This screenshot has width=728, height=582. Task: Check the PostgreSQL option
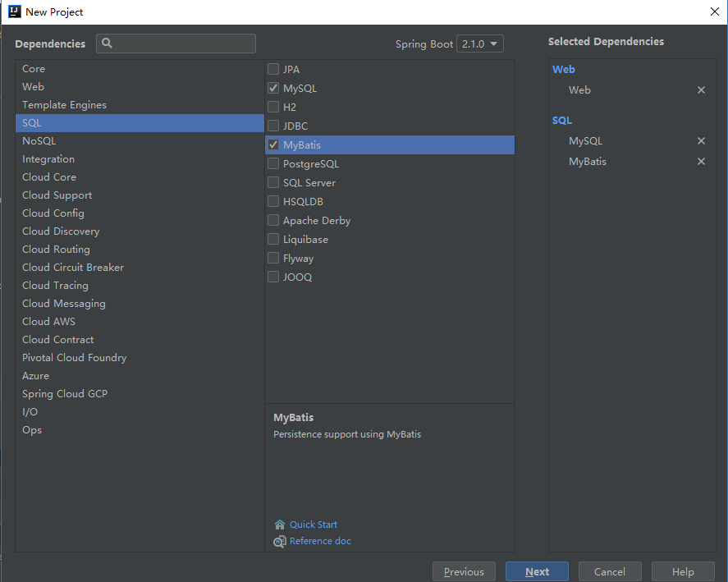pyautogui.click(x=273, y=163)
